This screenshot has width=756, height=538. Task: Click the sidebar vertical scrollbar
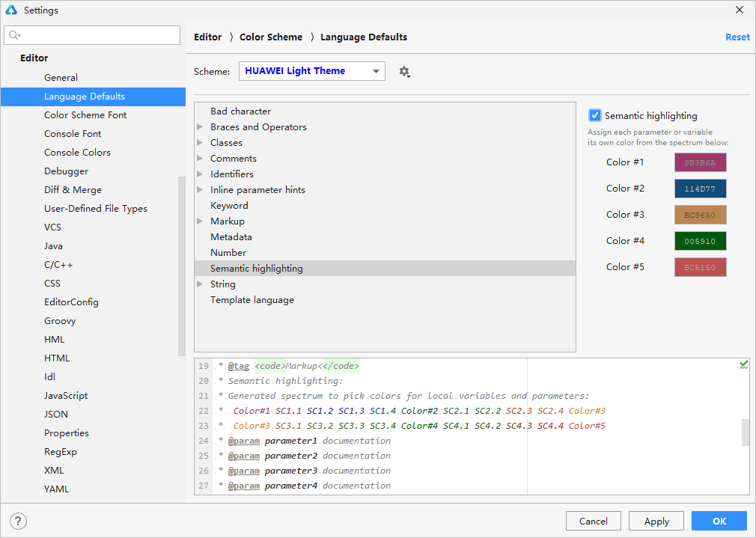coord(182,266)
